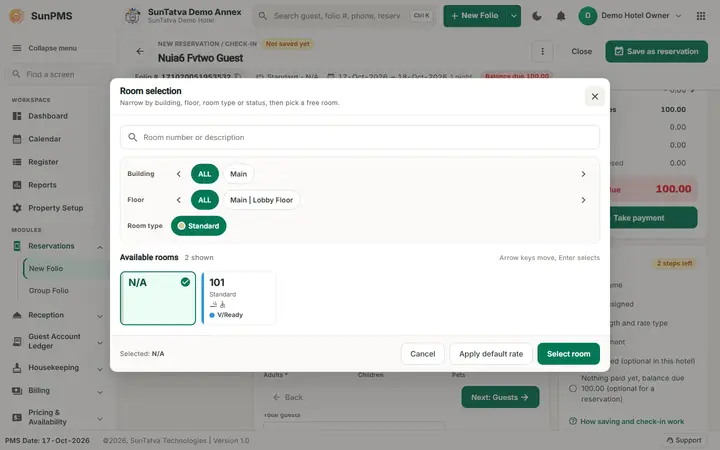Open the apps grid icon
Screen dimensions: 720x450
(701, 16)
